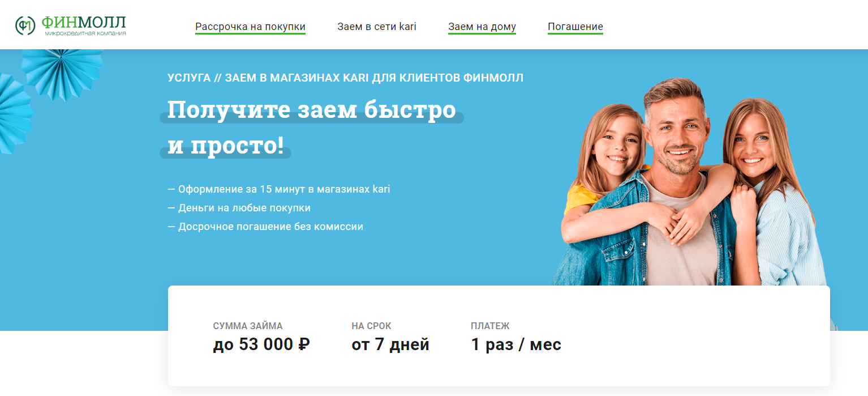Click the Финмолл circular logo icon
This screenshot has height=396, width=868.
pyautogui.click(x=25, y=25)
